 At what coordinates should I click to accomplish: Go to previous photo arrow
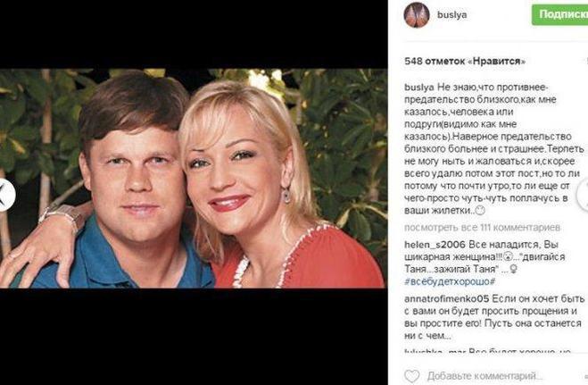click(x=5, y=195)
